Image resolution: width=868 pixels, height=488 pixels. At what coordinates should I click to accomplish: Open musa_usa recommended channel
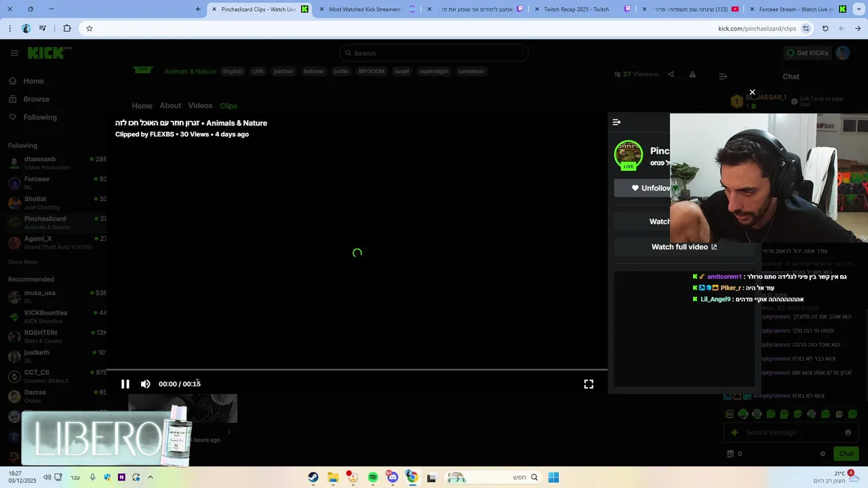(x=56, y=296)
